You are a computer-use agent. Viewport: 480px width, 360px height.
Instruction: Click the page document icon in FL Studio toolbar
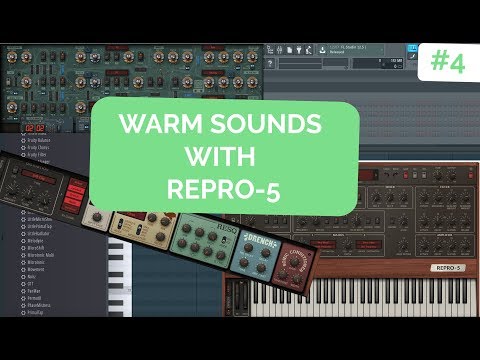pyautogui.click(x=289, y=50)
